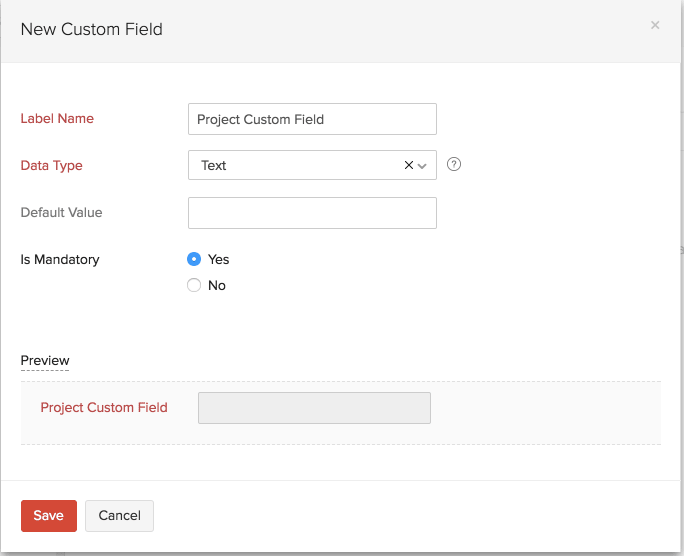Click the Preview section heading
Viewport: 684px width, 556px height.
tap(45, 360)
